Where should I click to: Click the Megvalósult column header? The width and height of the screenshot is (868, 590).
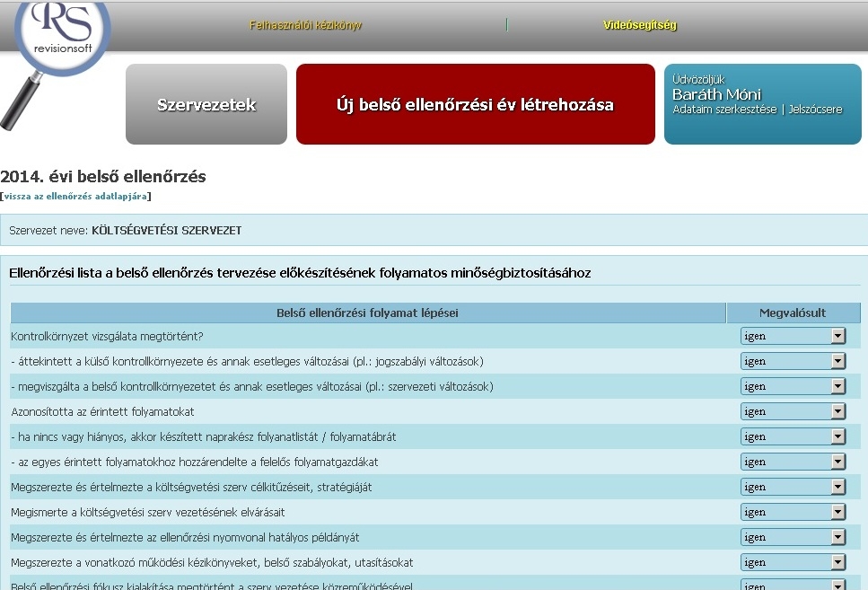pos(793,313)
